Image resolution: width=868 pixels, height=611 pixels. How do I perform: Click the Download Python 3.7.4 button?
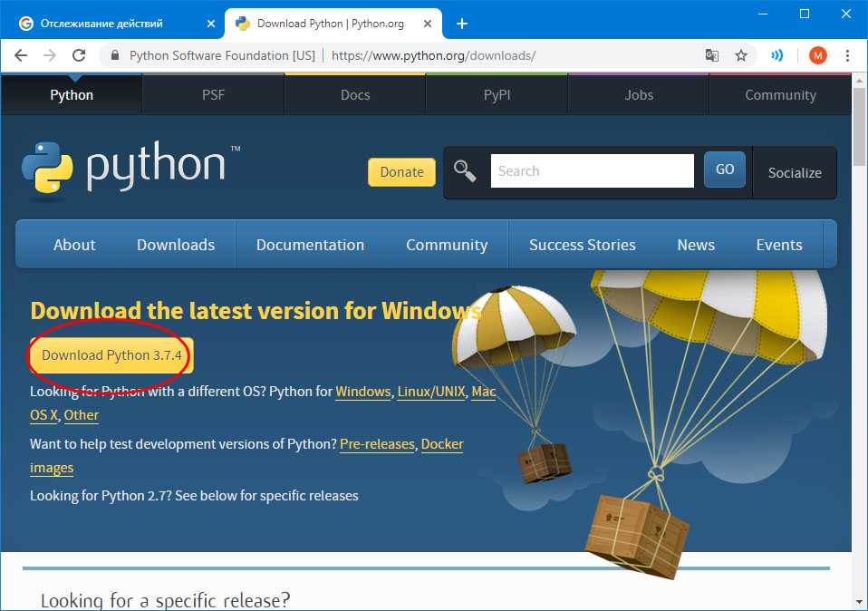[x=112, y=355]
